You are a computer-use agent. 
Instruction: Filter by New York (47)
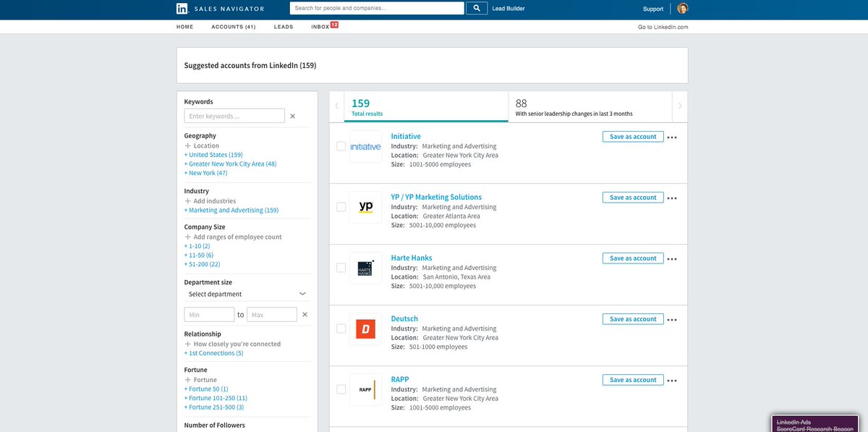click(205, 173)
